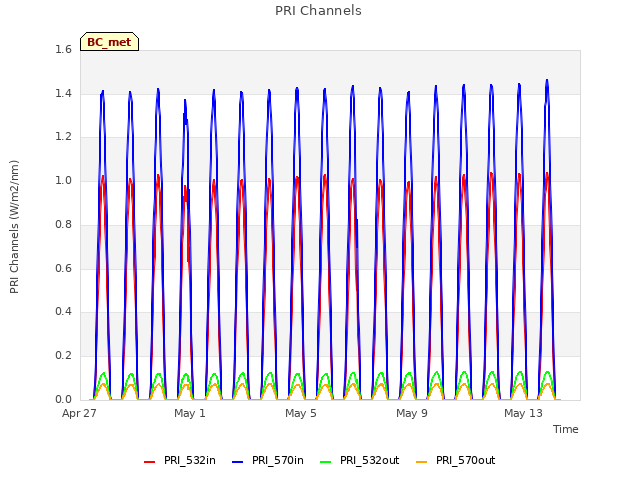Click the 1.0 y-axis tick label
This screenshot has height=480, width=640.
(x=63, y=180)
